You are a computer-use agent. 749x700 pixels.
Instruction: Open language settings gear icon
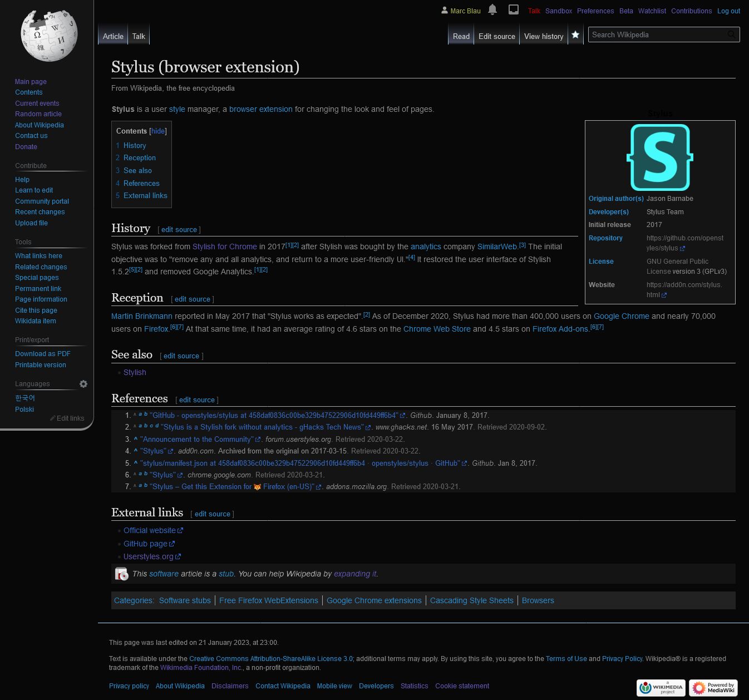pos(83,384)
